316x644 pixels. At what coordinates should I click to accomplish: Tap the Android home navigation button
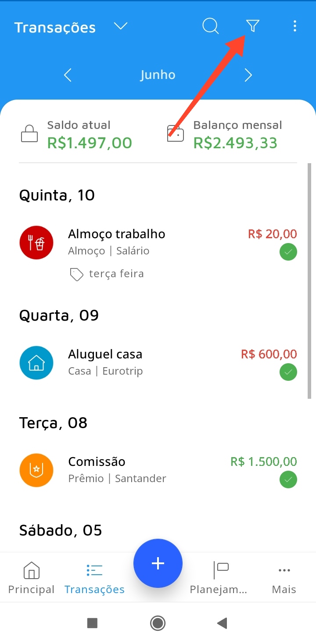coord(158,623)
